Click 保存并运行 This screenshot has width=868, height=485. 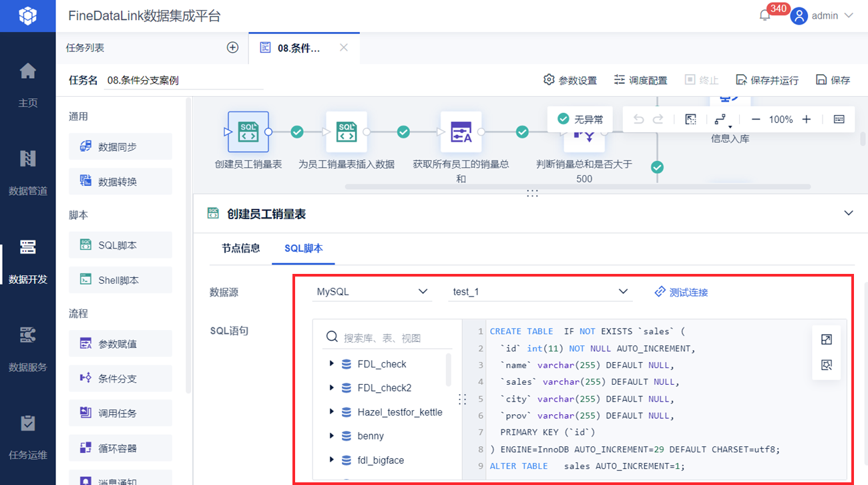pyautogui.click(x=767, y=80)
